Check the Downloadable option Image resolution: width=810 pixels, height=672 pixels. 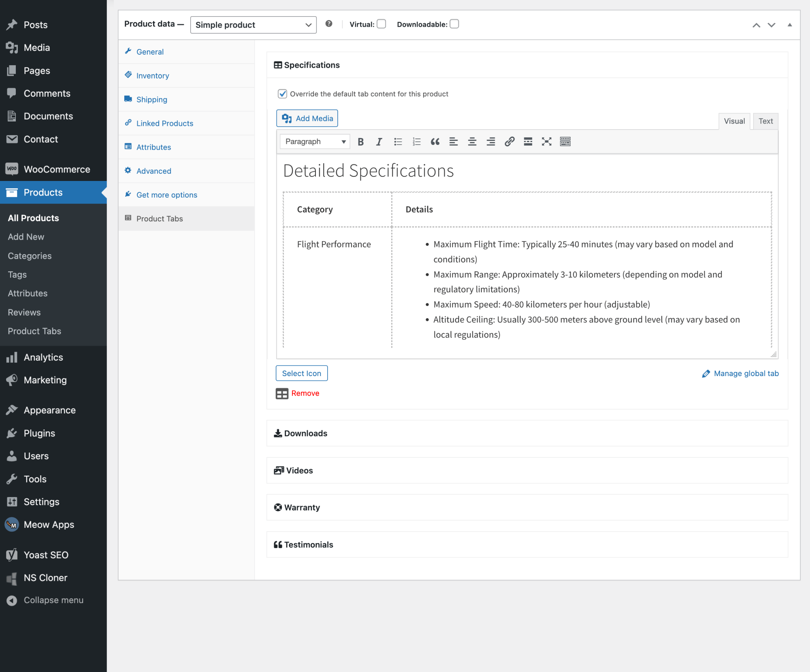pyautogui.click(x=454, y=24)
